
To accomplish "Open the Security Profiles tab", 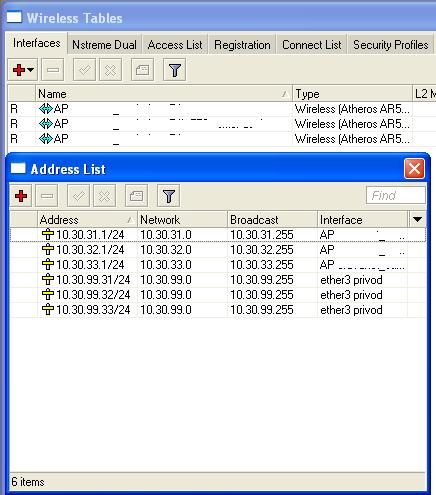I will coord(391,45).
